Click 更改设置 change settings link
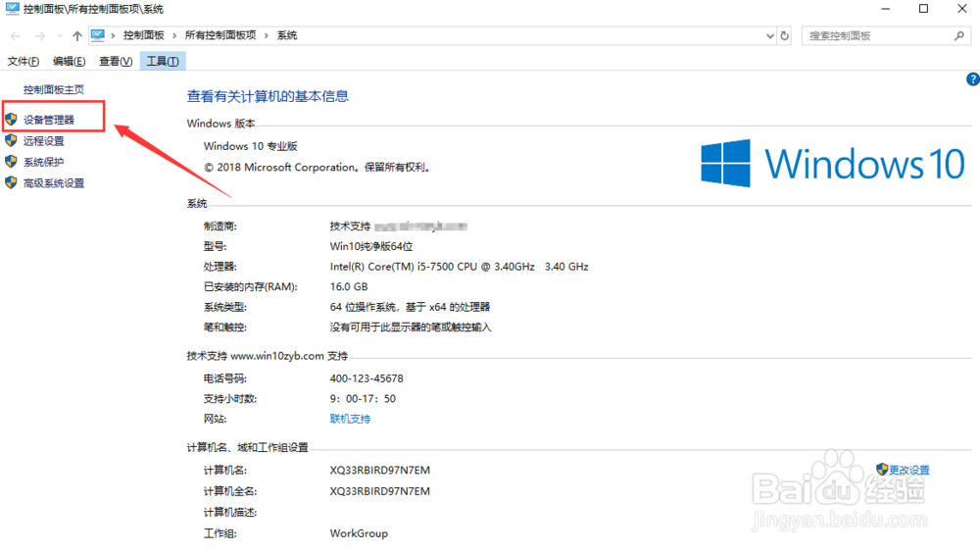The image size is (980, 553). (909, 470)
